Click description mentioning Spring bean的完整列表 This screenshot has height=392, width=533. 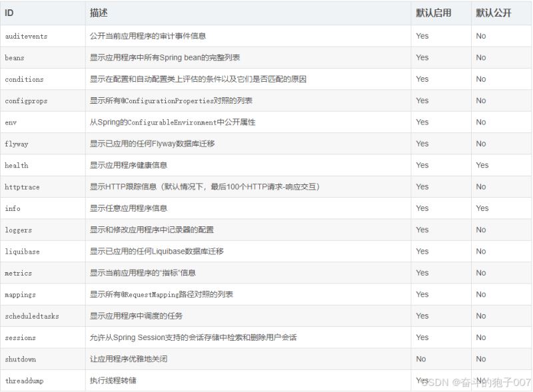click(165, 57)
